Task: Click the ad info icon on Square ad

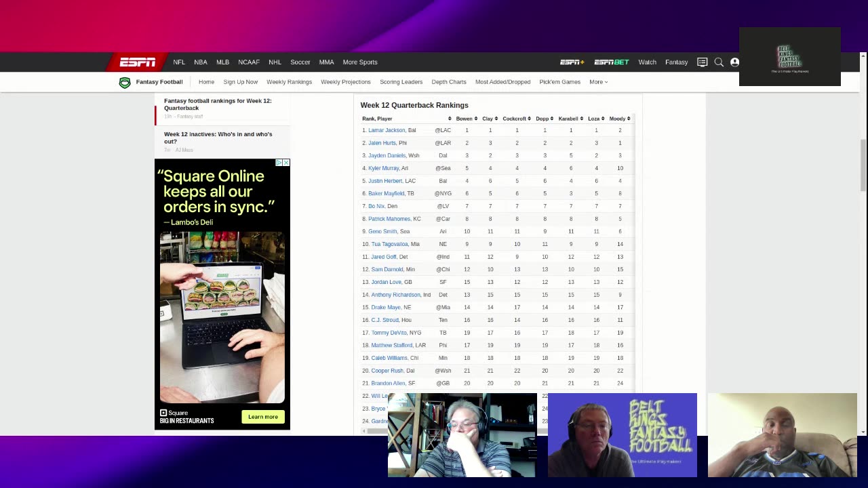Action: (279, 163)
